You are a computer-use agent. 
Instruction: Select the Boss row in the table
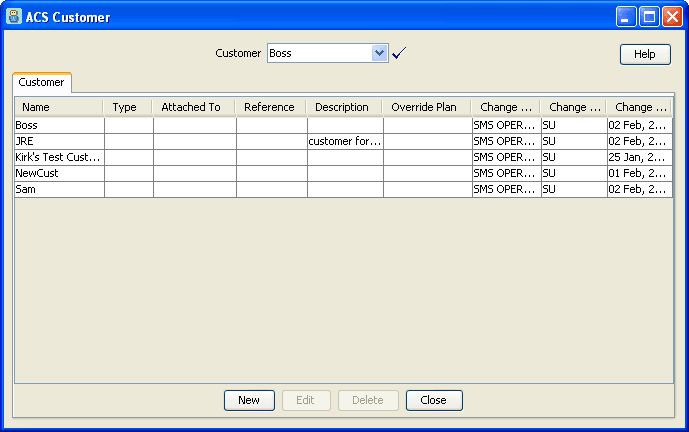(x=344, y=125)
